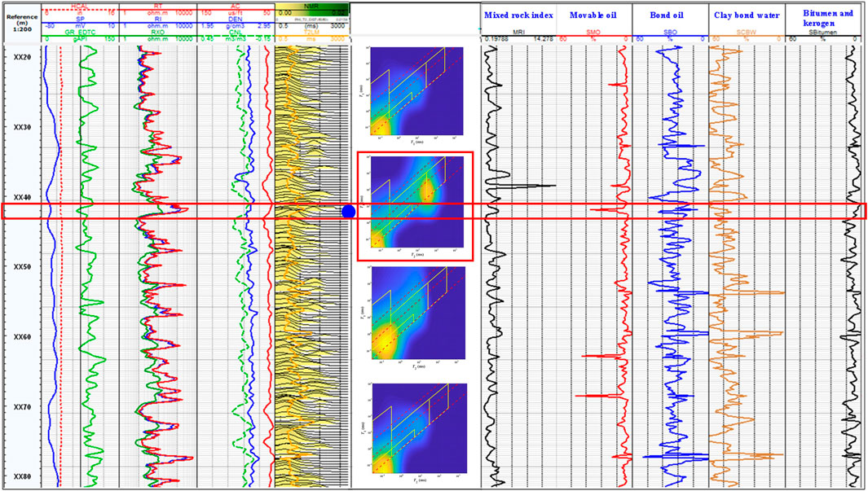Screen dimensions: 868x491
Task: Click the MRI minimum scale value 0.19788
Action: (x=496, y=40)
